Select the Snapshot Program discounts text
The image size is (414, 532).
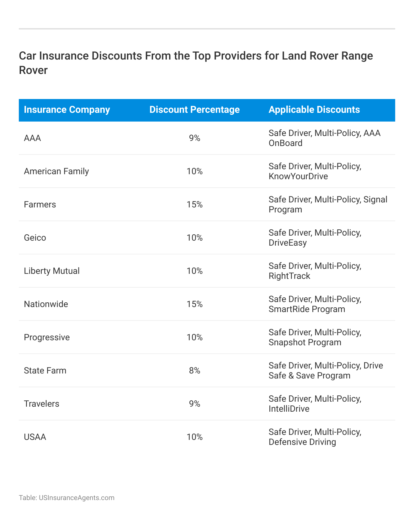[x=315, y=337]
